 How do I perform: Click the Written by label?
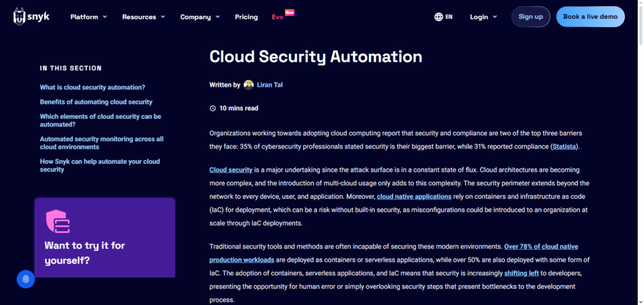tap(225, 85)
